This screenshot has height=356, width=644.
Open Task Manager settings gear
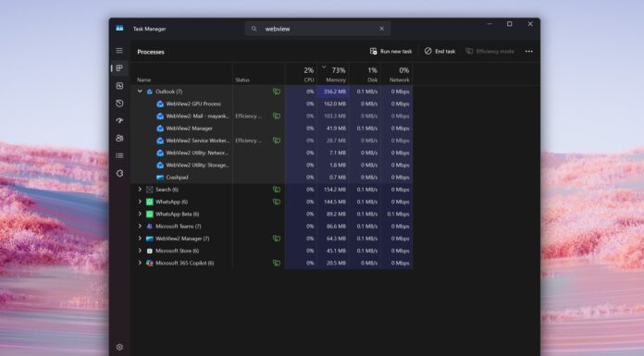[x=119, y=347]
